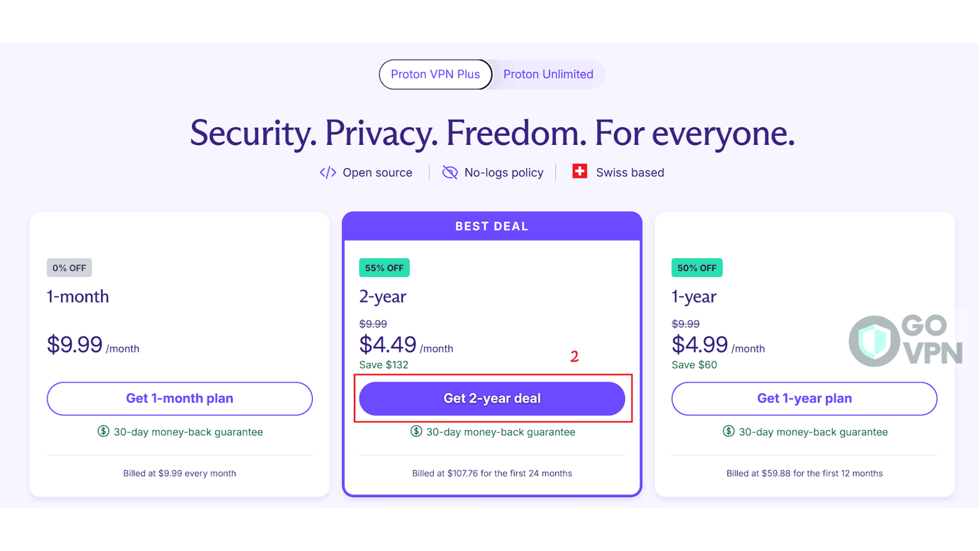Image resolution: width=980 pixels, height=551 pixels.
Task: Click the dollar icon beside 1-month guarantee
Action: tap(103, 432)
